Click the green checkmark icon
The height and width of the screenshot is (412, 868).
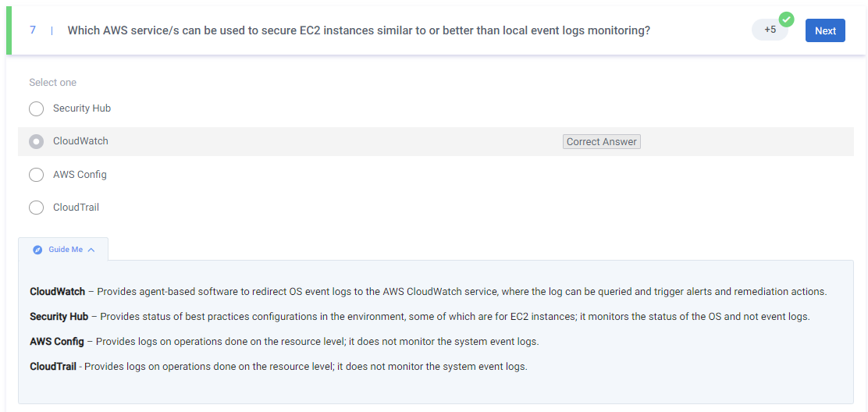coord(786,20)
